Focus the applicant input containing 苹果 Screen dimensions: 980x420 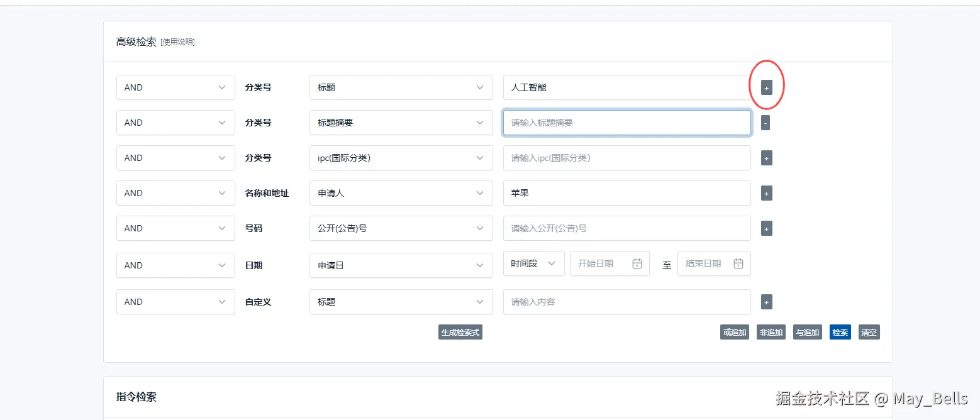coord(627,193)
